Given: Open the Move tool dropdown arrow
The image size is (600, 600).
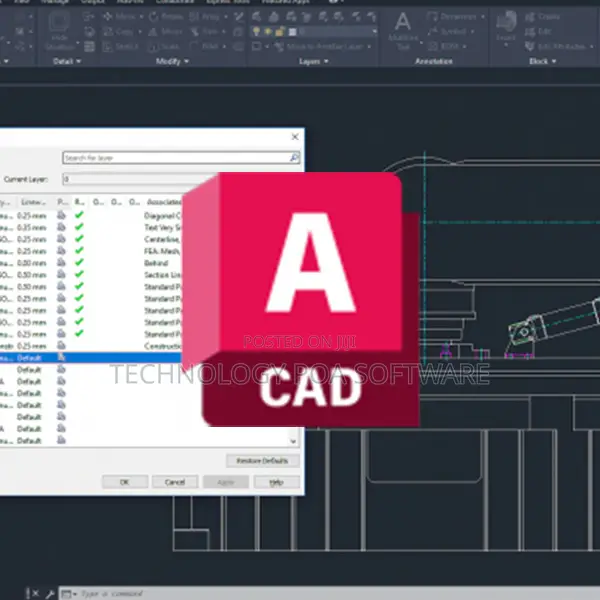Looking at the screenshot, I should pos(141,17).
